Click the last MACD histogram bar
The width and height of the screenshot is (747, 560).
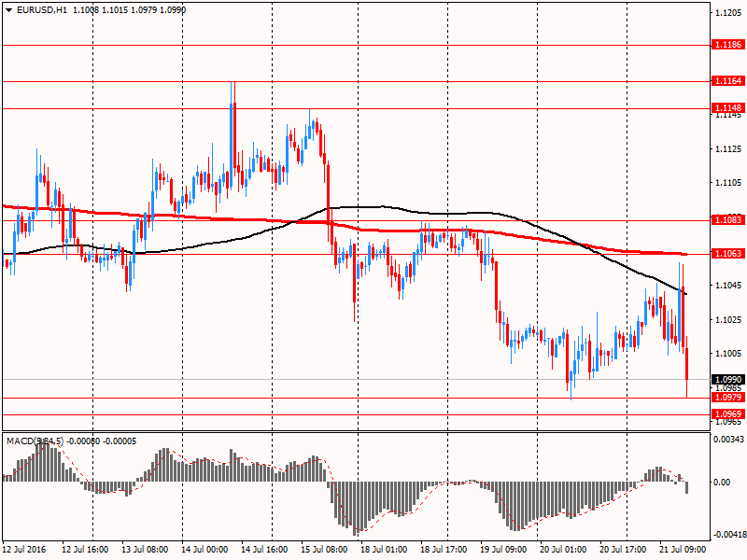coord(687,487)
